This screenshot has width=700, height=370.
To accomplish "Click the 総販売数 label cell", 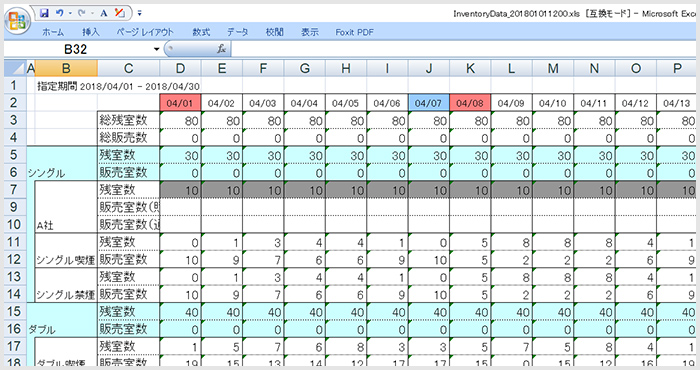I will (129, 137).
